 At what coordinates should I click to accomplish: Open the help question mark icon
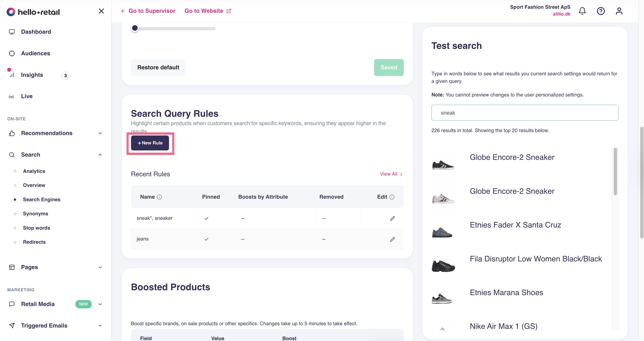tap(601, 11)
